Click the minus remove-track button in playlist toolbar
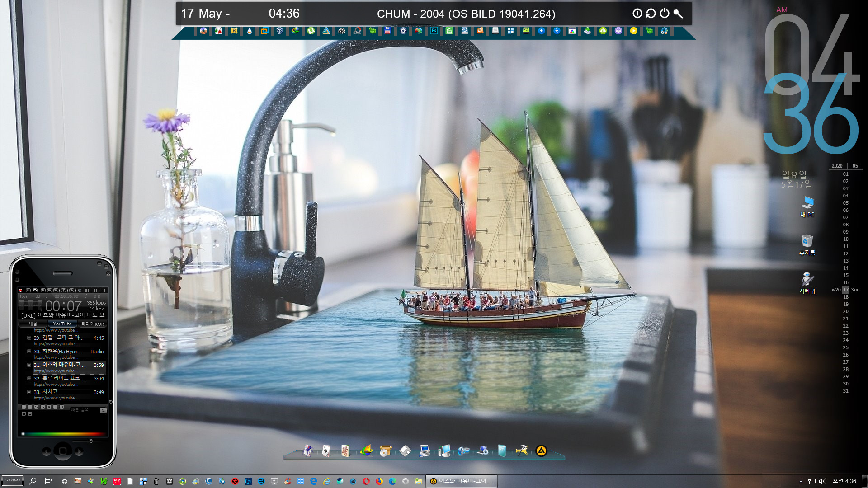The image size is (868, 488). 30,407
